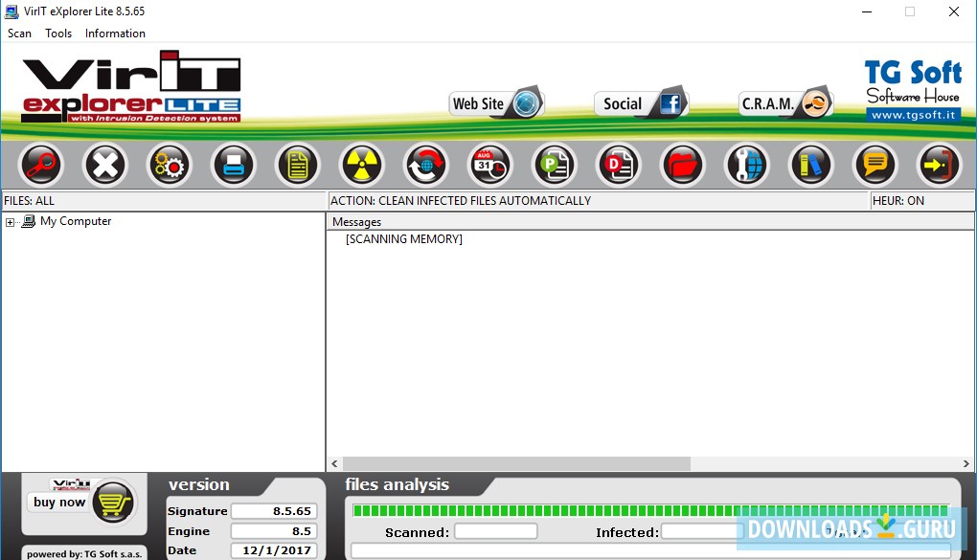977x560 pixels.
Task: Click the exit arrow door icon
Action: tap(939, 165)
